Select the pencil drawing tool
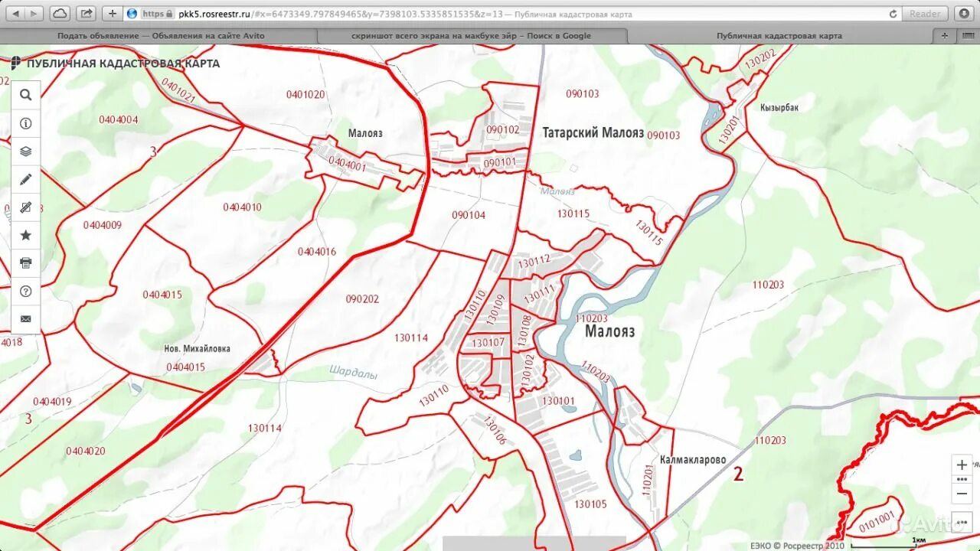Screen dimensions: 980x551 tap(26, 179)
